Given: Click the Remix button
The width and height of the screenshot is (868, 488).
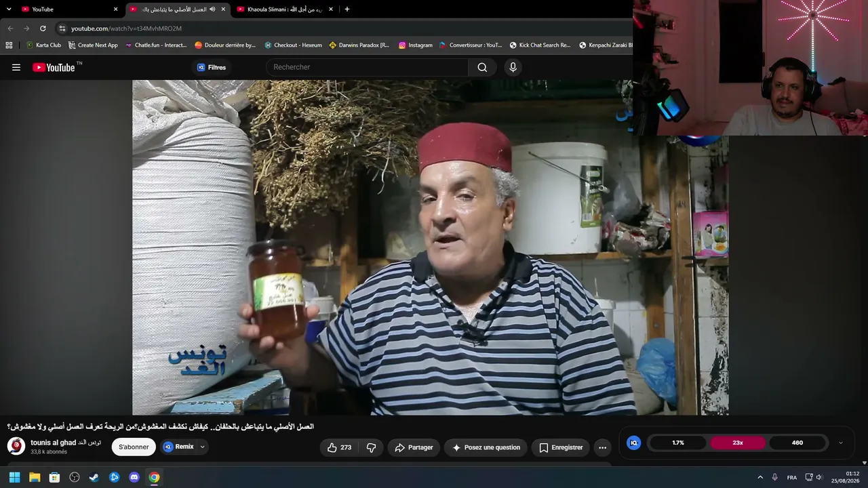Looking at the screenshot, I should [178, 447].
